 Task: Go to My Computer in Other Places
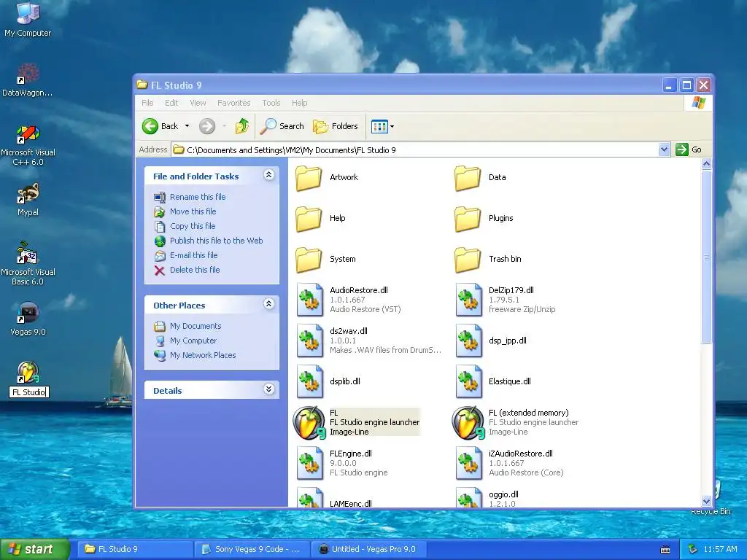[x=193, y=341]
